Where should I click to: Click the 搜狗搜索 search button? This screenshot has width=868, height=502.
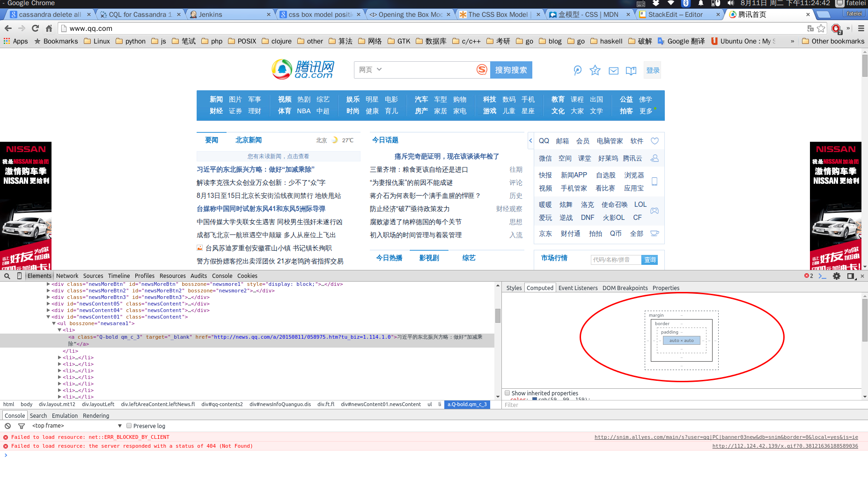click(x=511, y=70)
